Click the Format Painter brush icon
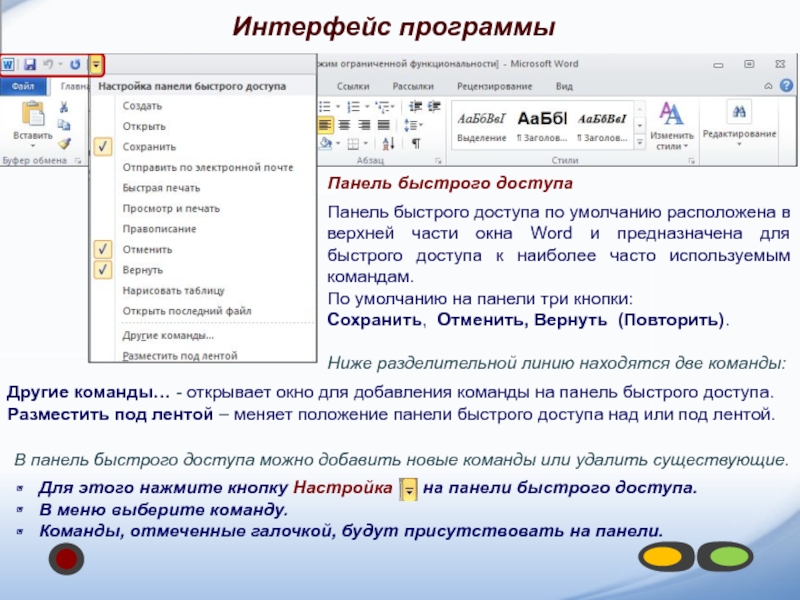800x600 pixels. [x=63, y=142]
